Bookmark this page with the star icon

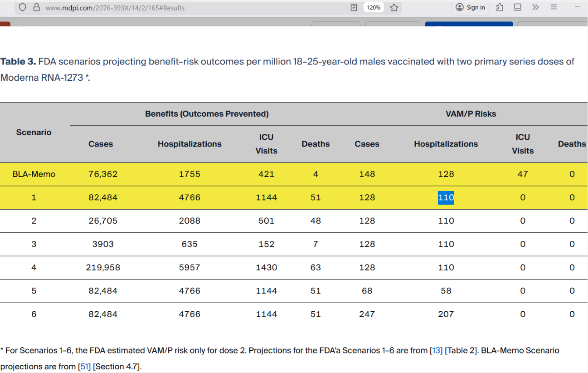(x=394, y=7)
